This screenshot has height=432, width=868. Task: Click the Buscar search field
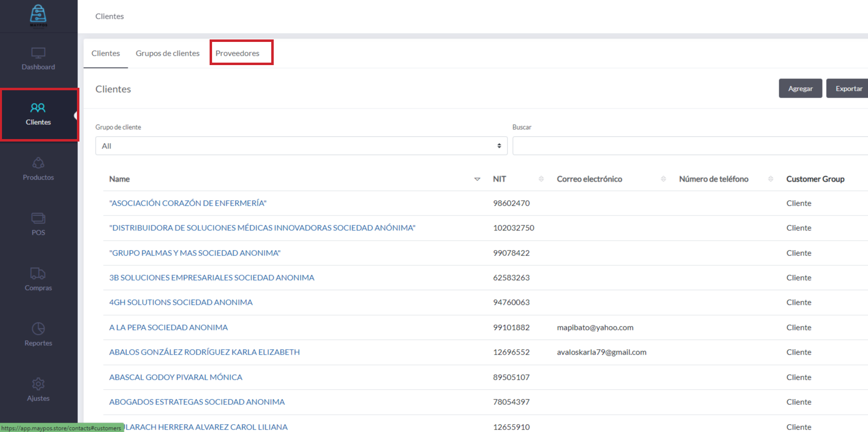coord(689,146)
